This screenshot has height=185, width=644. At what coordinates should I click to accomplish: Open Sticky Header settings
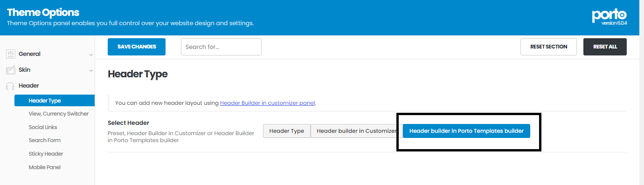46,154
